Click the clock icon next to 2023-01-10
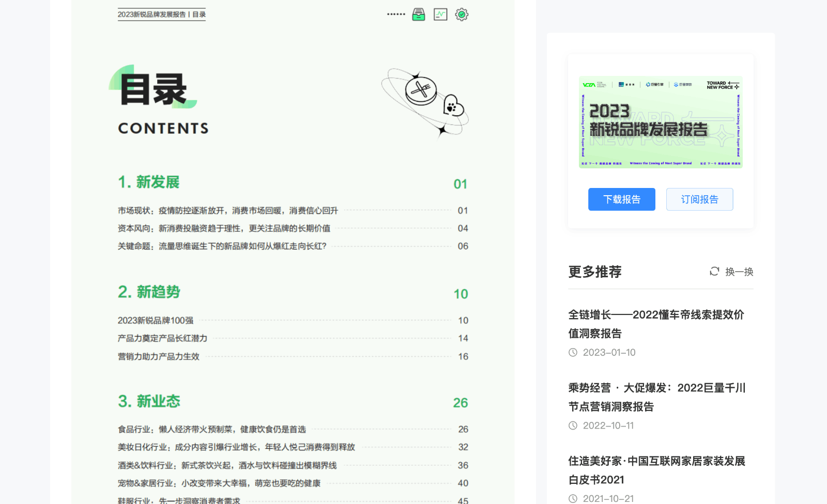The height and width of the screenshot is (504, 827). (x=572, y=352)
